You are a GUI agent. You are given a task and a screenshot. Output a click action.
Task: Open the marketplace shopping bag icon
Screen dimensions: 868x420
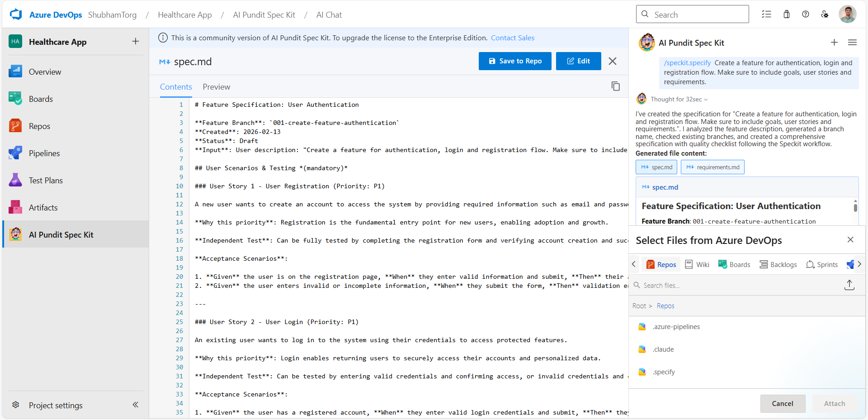787,14
